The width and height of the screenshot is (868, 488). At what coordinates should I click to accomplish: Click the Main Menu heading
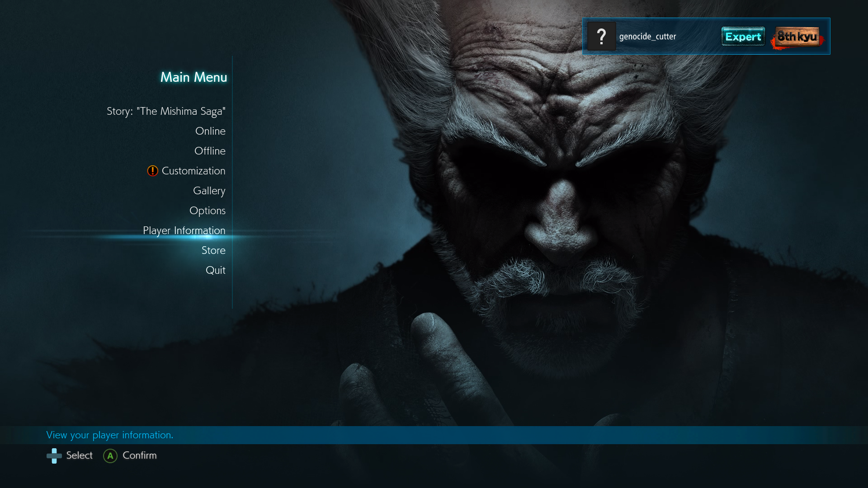193,77
